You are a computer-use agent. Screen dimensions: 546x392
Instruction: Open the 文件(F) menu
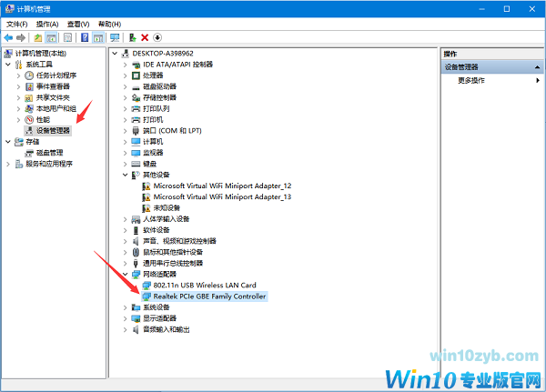16,24
